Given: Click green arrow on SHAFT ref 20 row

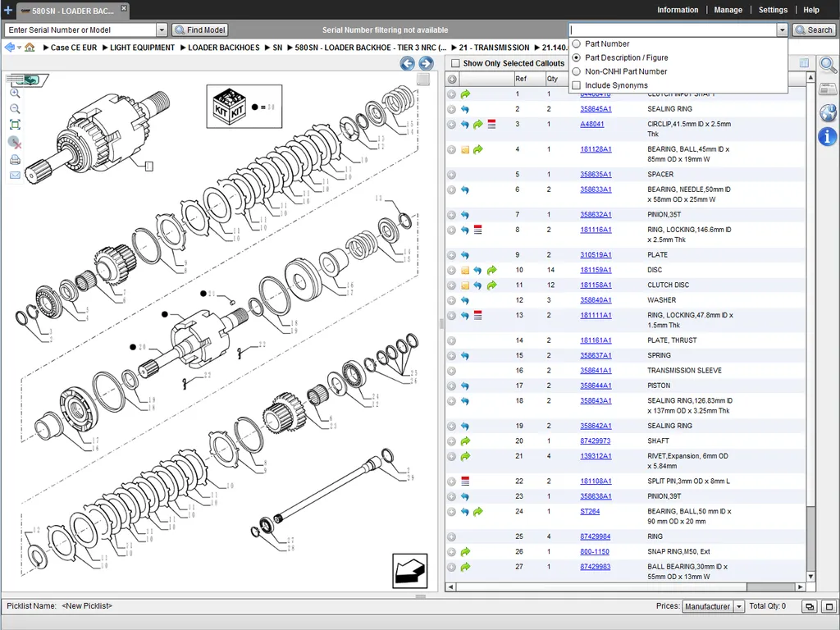Looking at the screenshot, I should coord(465,441).
